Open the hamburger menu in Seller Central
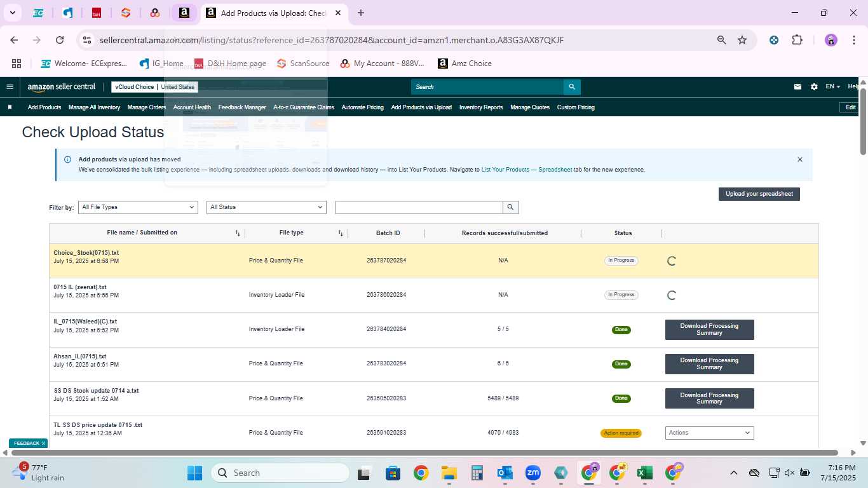 (x=10, y=87)
